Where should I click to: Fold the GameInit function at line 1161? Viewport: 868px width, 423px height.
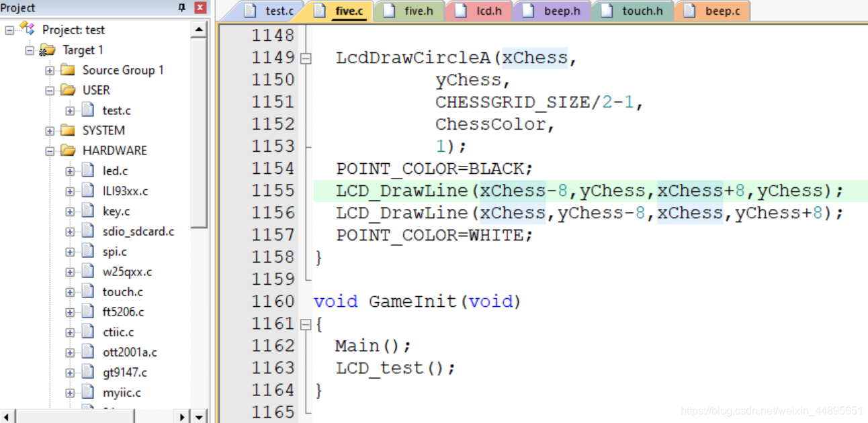pos(306,324)
